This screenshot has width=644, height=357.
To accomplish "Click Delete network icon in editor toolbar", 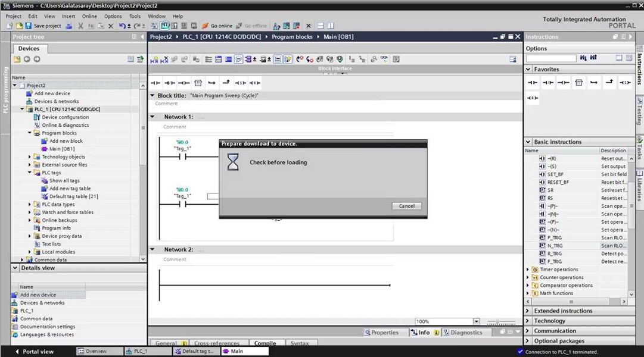I will click(x=164, y=59).
